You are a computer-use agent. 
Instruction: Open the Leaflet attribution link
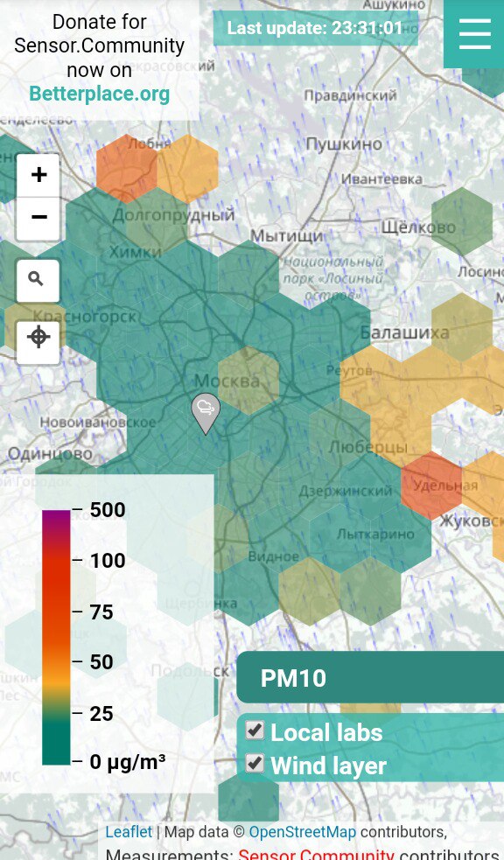click(x=129, y=831)
